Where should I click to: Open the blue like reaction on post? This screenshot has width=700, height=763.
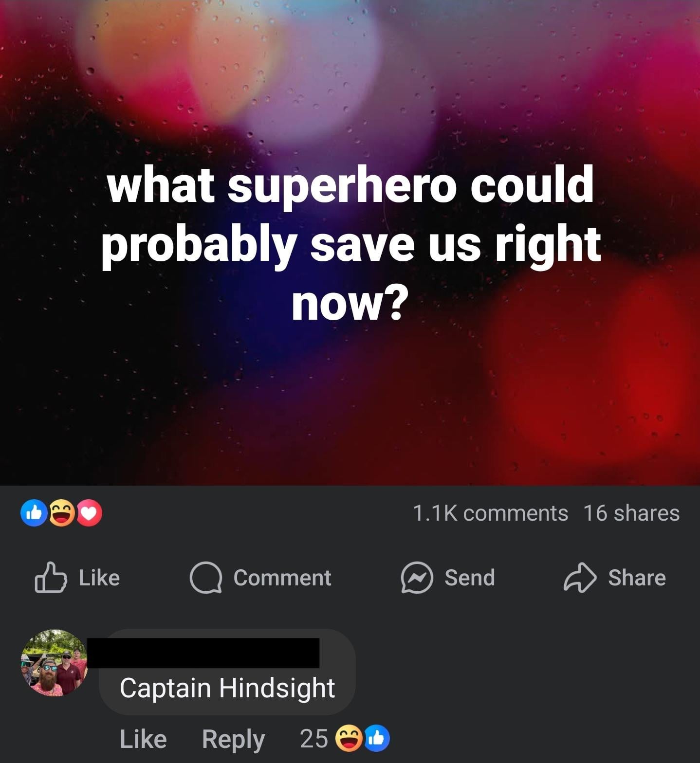(x=34, y=513)
